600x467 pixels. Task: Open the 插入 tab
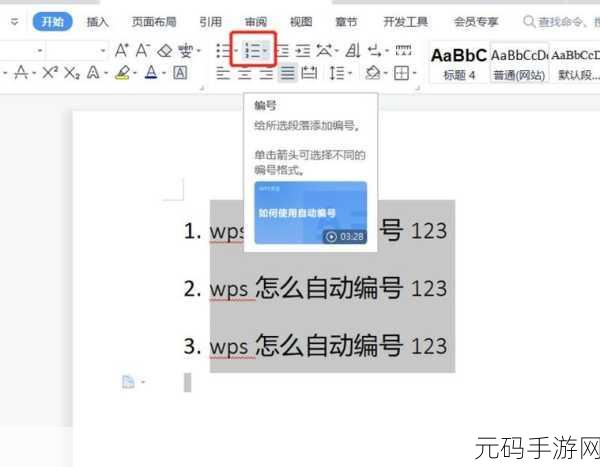pos(98,22)
